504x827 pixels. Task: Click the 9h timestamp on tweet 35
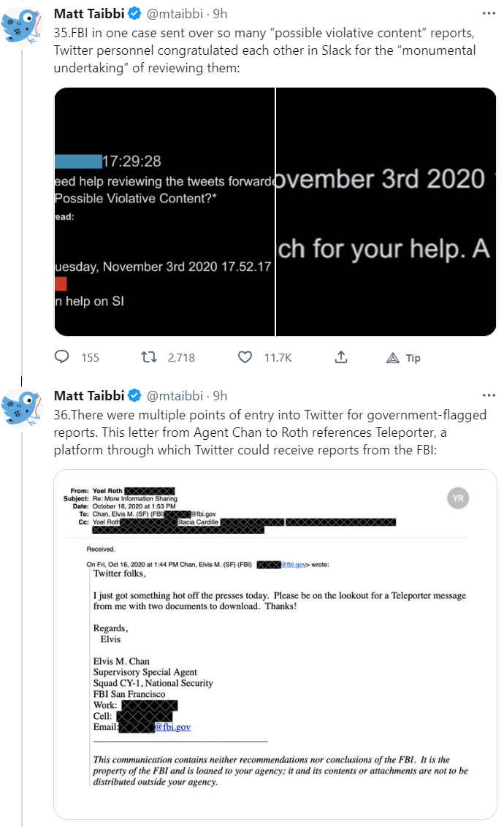(x=220, y=13)
